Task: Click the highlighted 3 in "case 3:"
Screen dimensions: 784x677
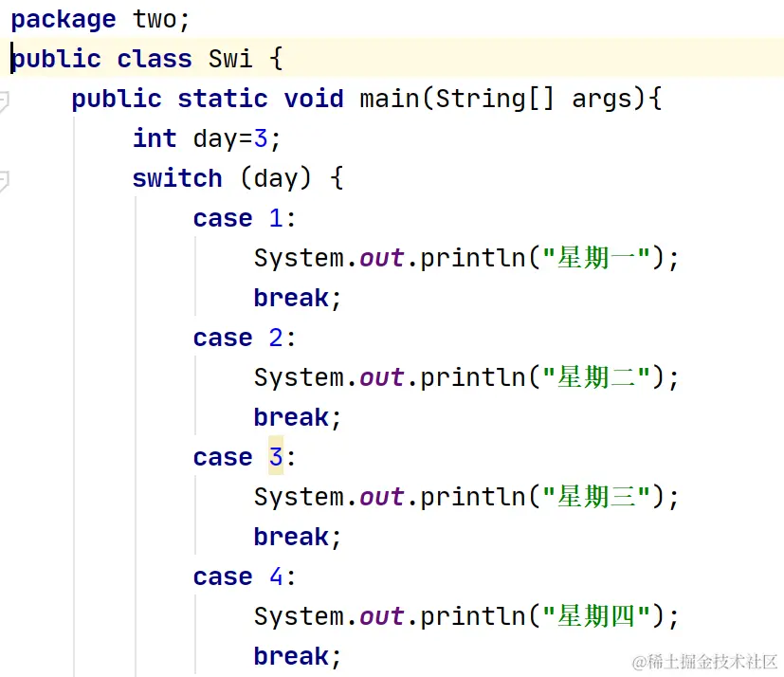Action: (x=276, y=457)
